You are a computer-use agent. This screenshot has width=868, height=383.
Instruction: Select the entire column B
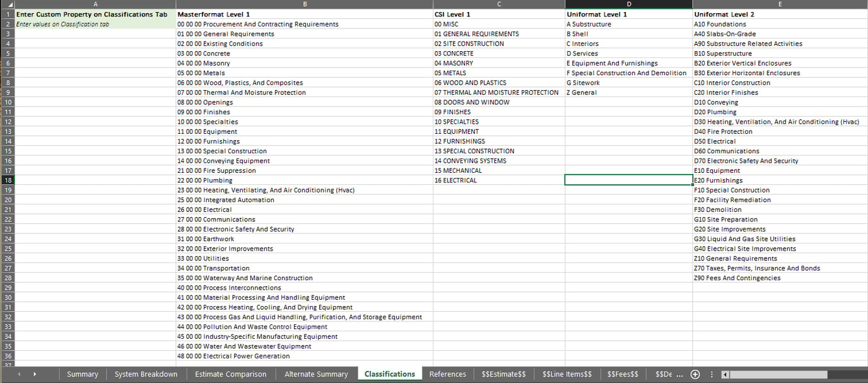click(x=305, y=4)
